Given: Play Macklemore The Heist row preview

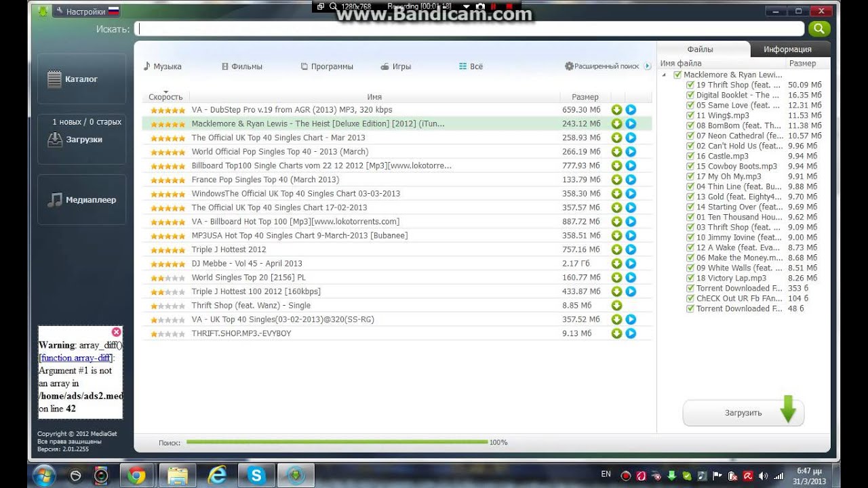Looking at the screenshot, I should pos(631,123).
